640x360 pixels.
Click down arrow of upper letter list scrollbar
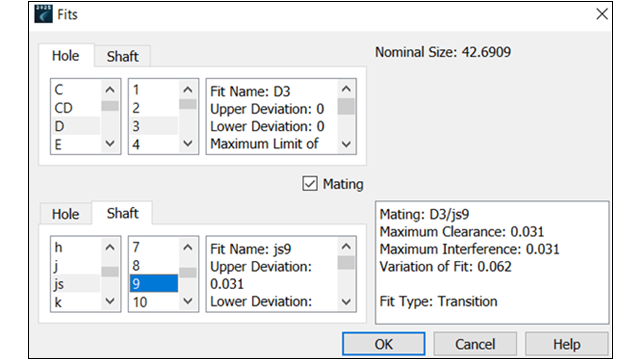pyautogui.click(x=110, y=144)
